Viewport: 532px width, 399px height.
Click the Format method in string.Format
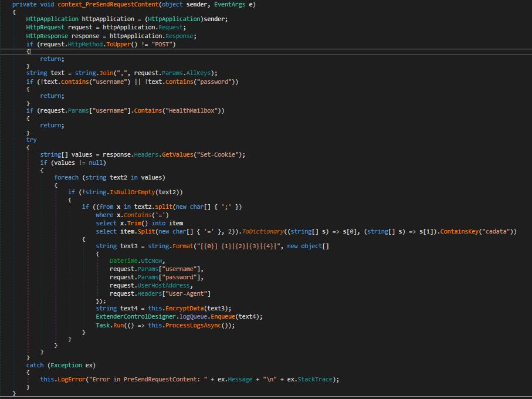[x=183, y=246]
